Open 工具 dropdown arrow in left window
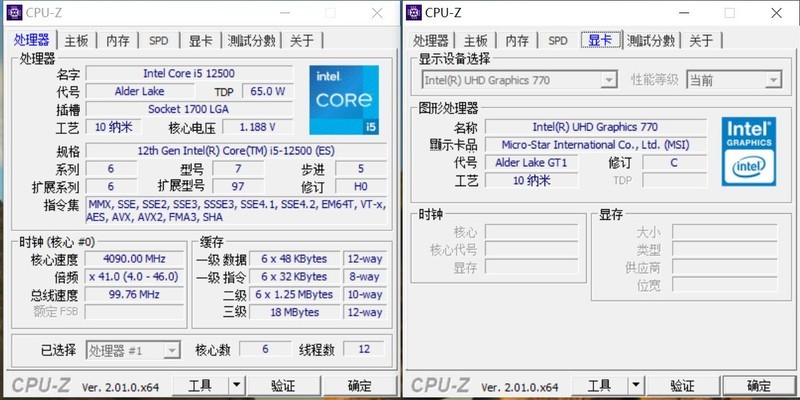 (x=236, y=385)
